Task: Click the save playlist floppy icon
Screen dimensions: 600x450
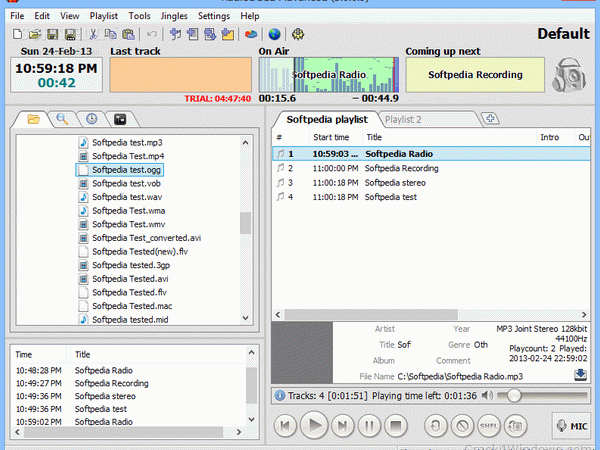Action: 53,34
